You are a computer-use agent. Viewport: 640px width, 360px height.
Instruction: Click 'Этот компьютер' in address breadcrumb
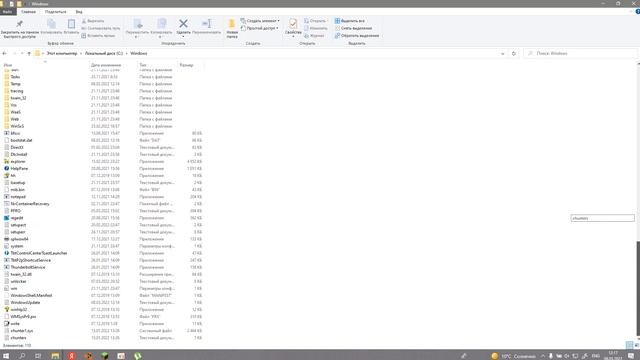[x=62, y=53]
